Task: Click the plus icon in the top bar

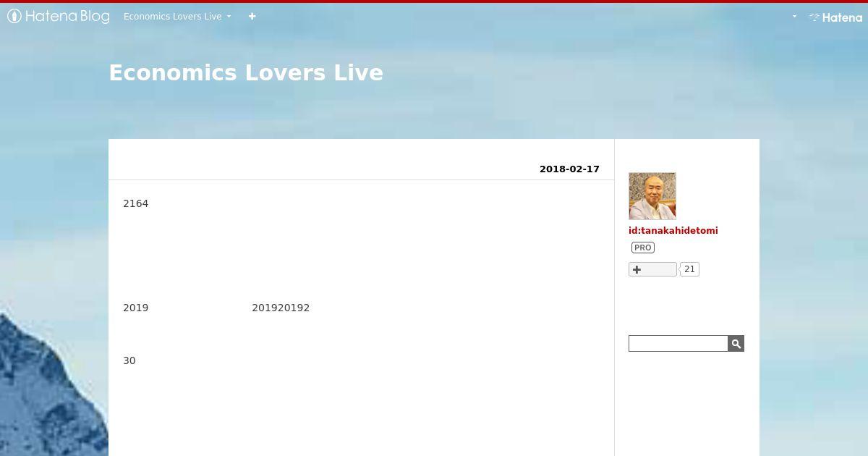Action: coord(252,16)
